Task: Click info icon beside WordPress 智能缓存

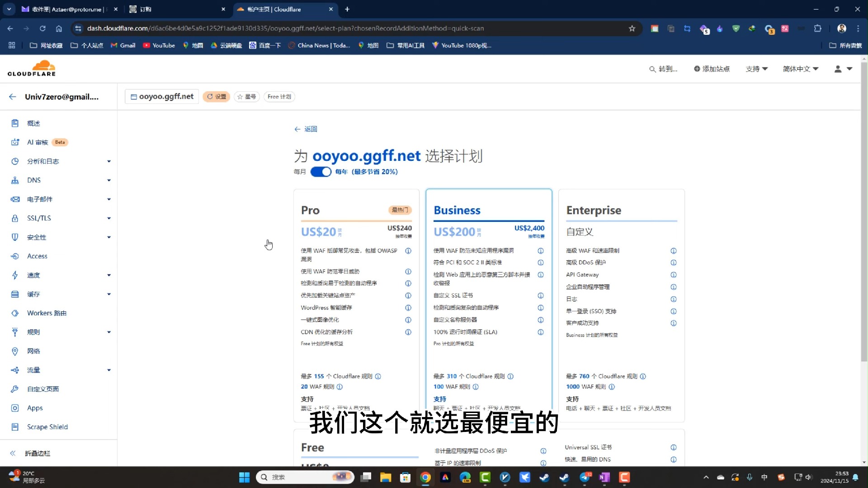Action: pos(408,308)
